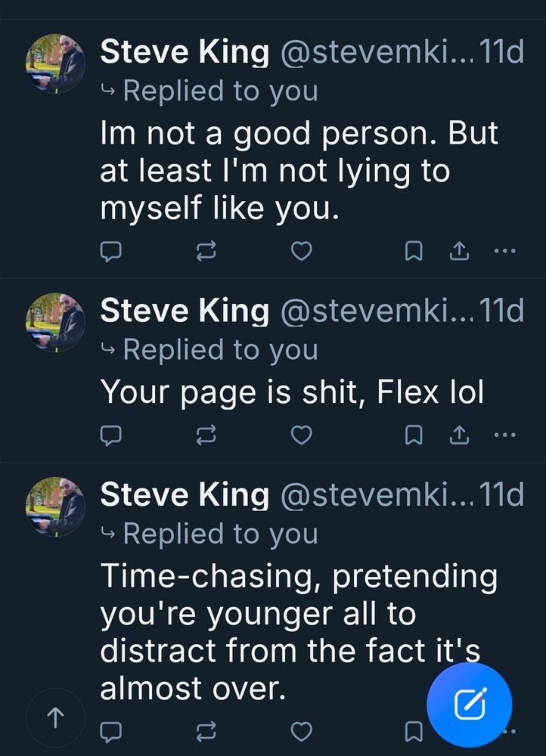This screenshot has width=546, height=756.
Task: Open Steve King's profile name on "Time-chasing" tweet
Action: (x=185, y=494)
